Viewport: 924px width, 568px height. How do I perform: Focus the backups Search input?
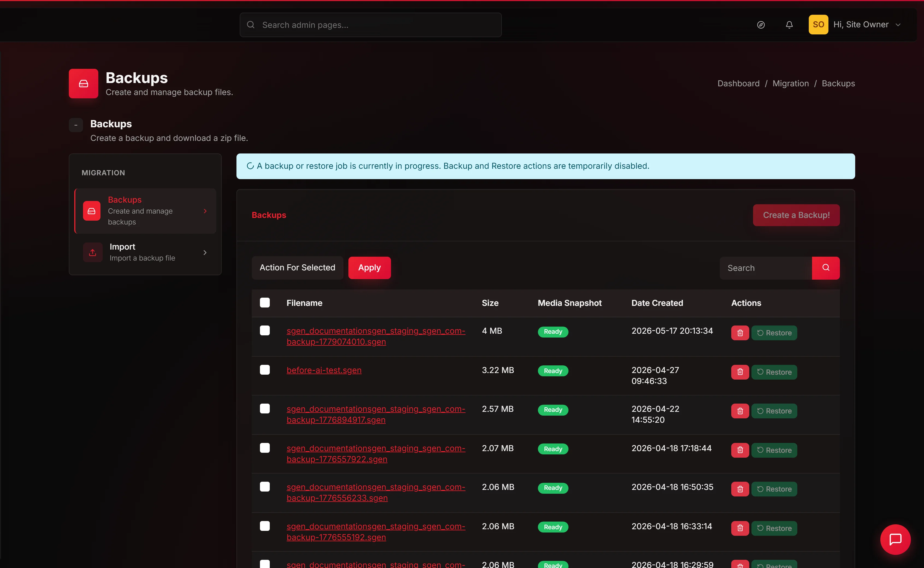(x=766, y=268)
